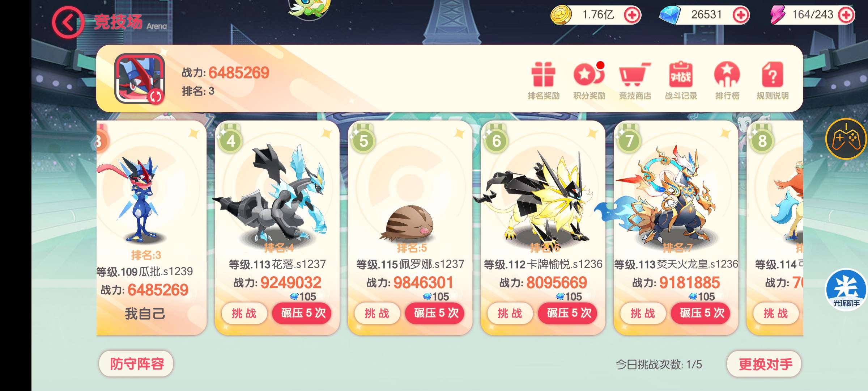
Task: Open the gamepad controller floating icon
Action: click(x=846, y=139)
